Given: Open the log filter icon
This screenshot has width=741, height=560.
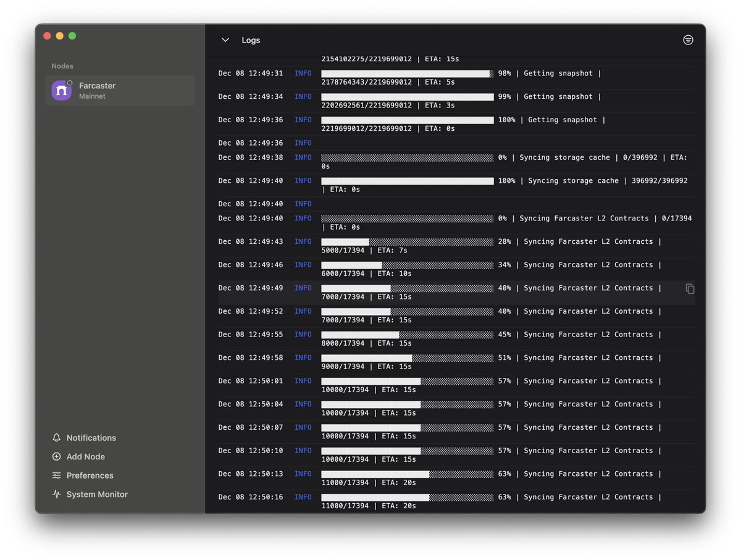Looking at the screenshot, I should tap(688, 40).
